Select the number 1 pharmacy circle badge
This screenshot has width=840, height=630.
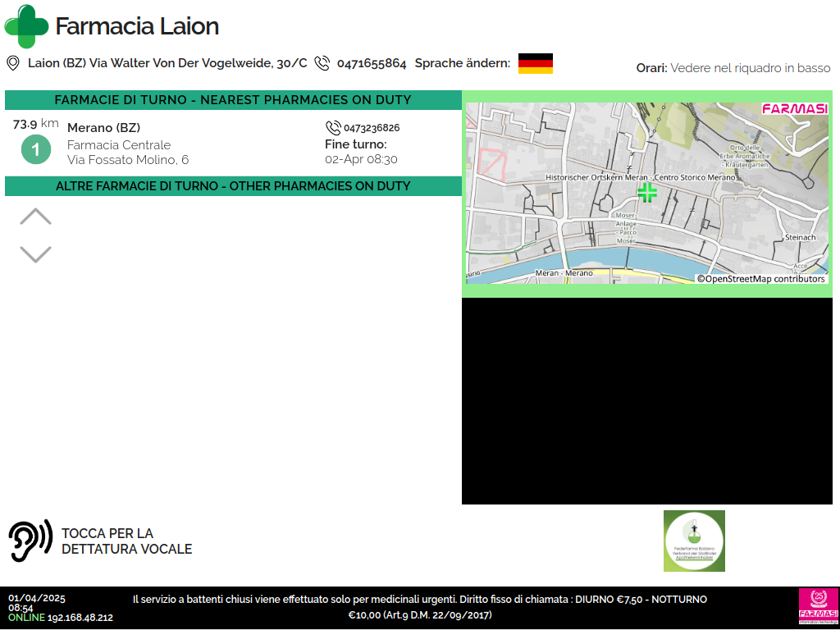point(35,150)
